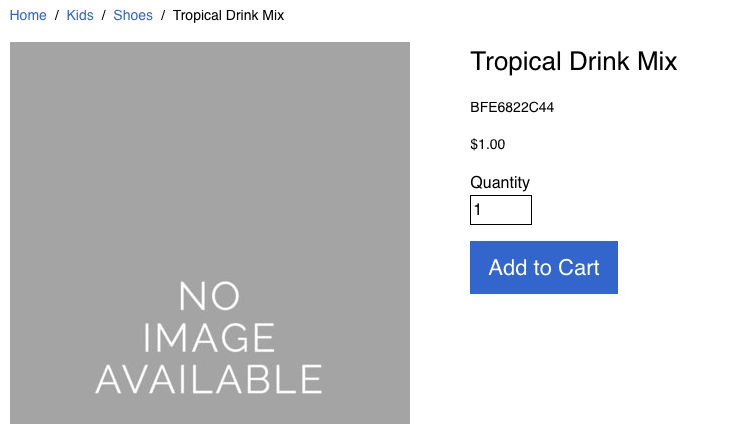Click the Add to Cart button
The image size is (756, 424).
click(x=544, y=267)
